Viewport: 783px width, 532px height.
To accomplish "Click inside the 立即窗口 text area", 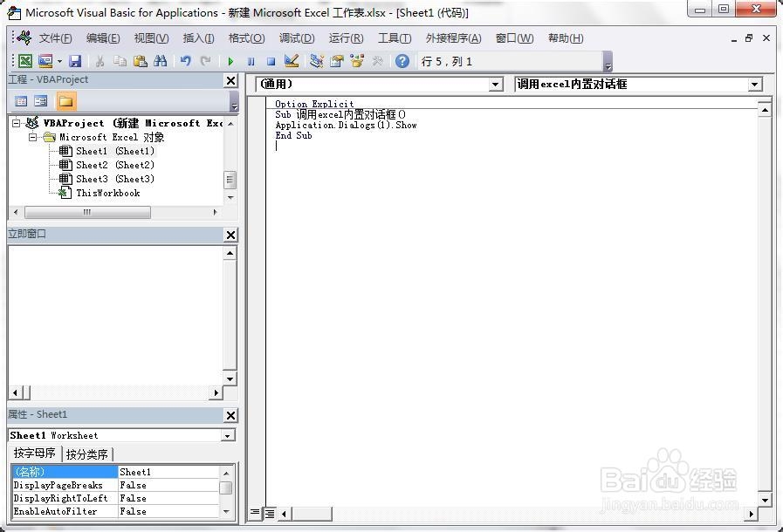I will pos(115,316).
